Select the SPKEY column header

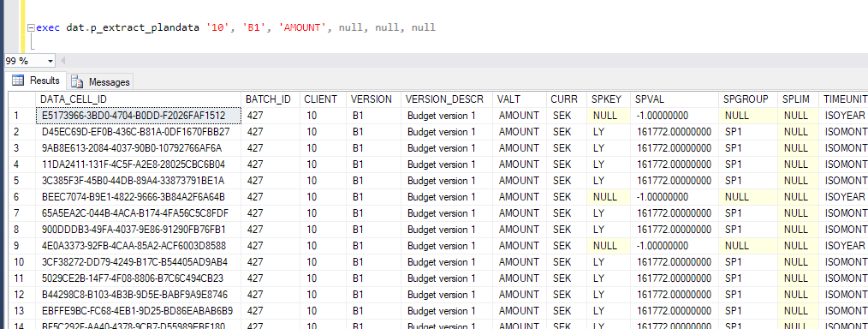[x=609, y=99]
